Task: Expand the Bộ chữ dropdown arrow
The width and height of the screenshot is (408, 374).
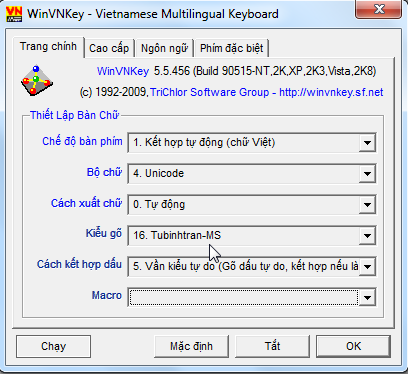Action: coord(367,174)
